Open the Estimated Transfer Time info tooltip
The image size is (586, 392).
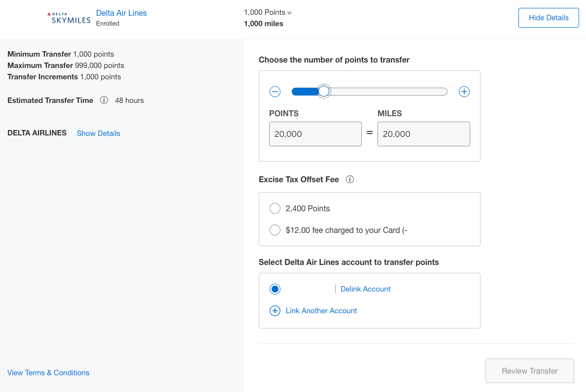coord(104,100)
